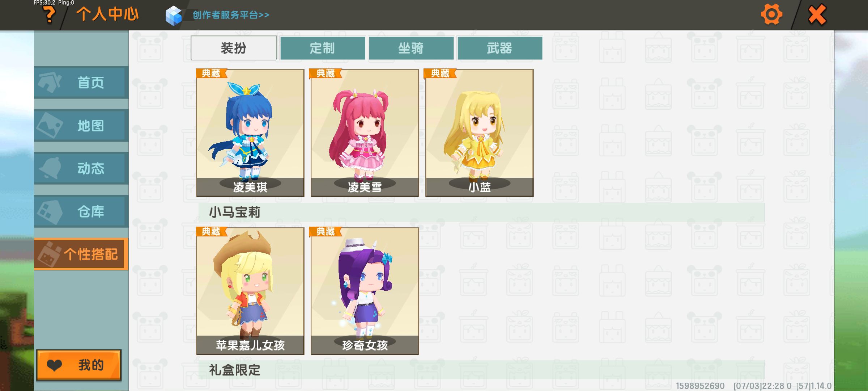Viewport: 868px width, 391px height.
Task: Select the 凌美雪 pink-haired skin
Action: (x=365, y=133)
